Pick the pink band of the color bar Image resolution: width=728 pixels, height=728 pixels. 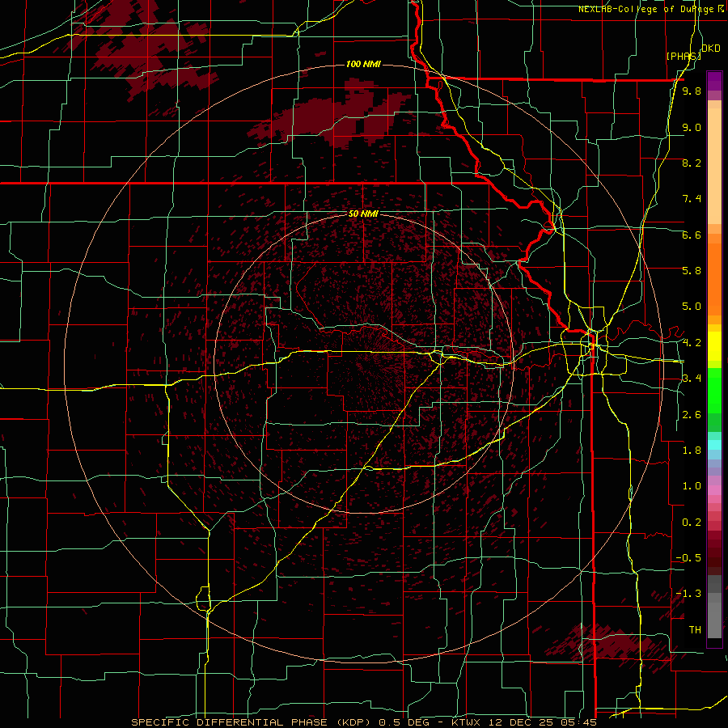click(x=714, y=490)
